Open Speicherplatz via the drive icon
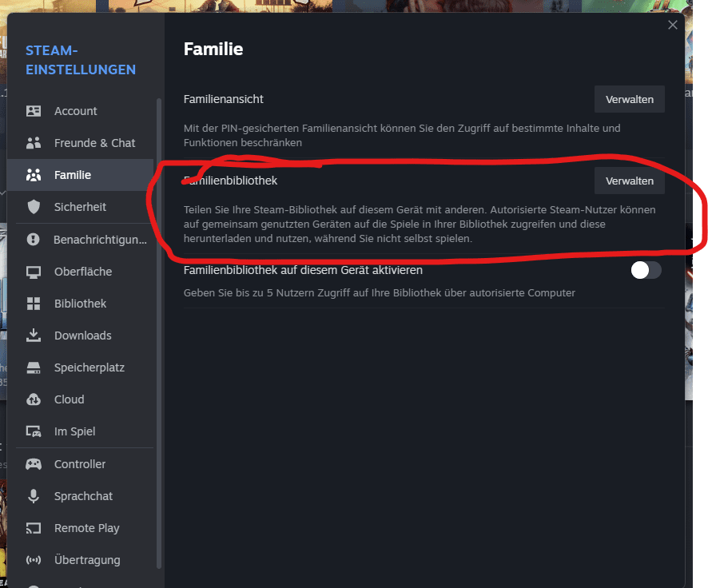The width and height of the screenshot is (708, 588). [34, 367]
